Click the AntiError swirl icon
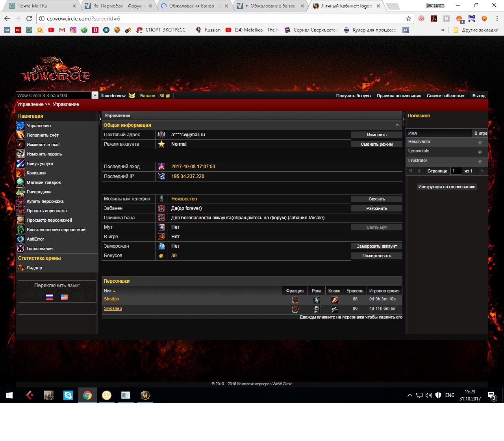Viewport: 504px width, 441px height. [20, 239]
